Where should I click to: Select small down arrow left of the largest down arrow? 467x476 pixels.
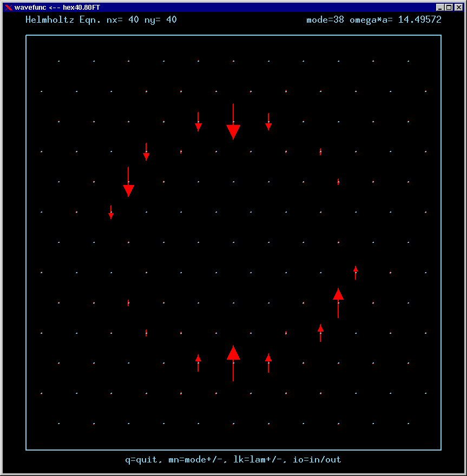[199, 123]
